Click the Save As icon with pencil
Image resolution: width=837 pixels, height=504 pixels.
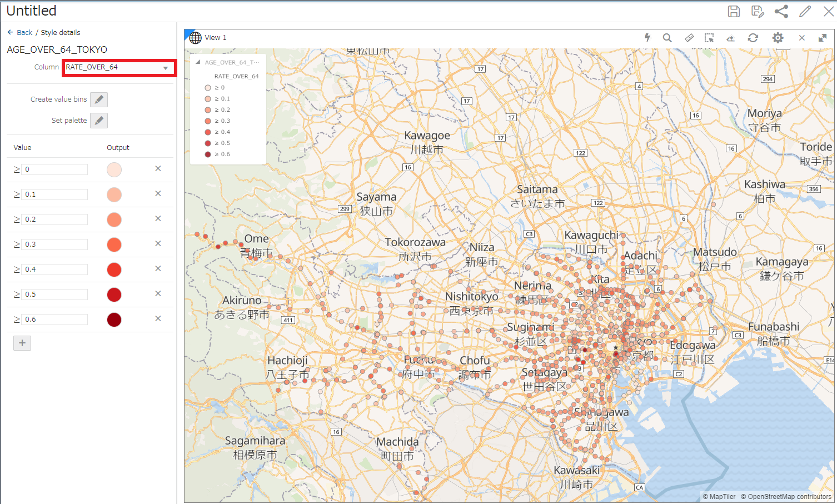(x=757, y=11)
